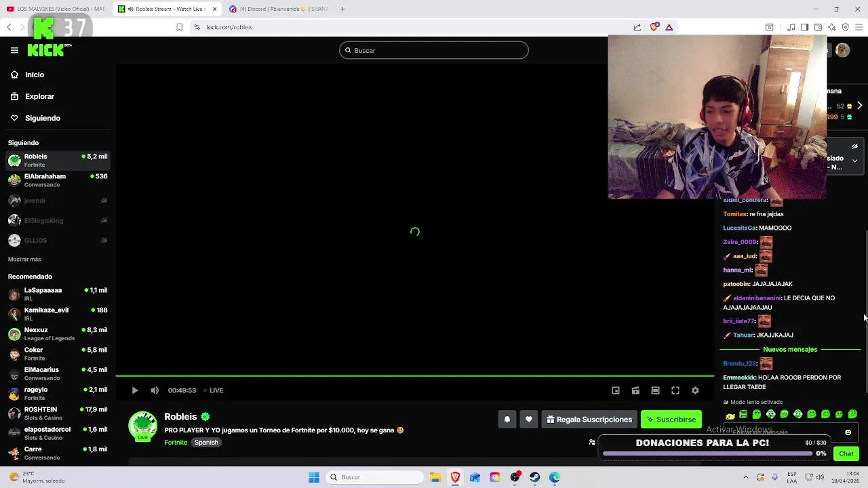Screen dimensions: 868x488
Task: Open the browser playlist music icon
Action: (791, 27)
